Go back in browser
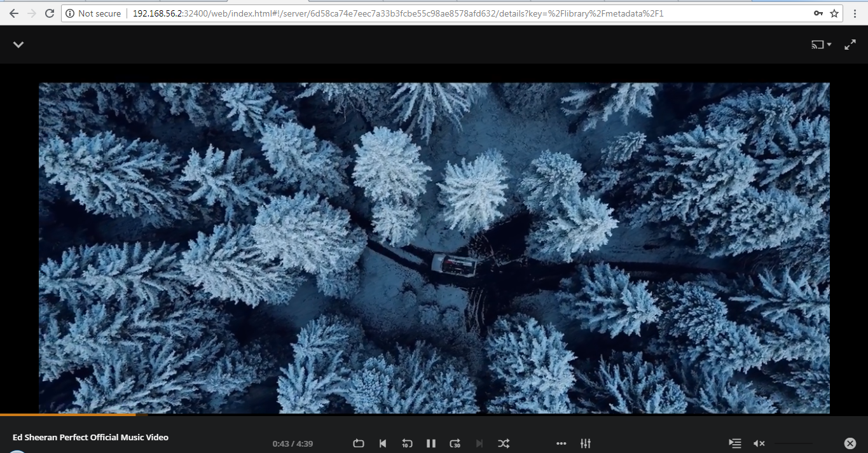This screenshot has height=453, width=868. tap(14, 13)
